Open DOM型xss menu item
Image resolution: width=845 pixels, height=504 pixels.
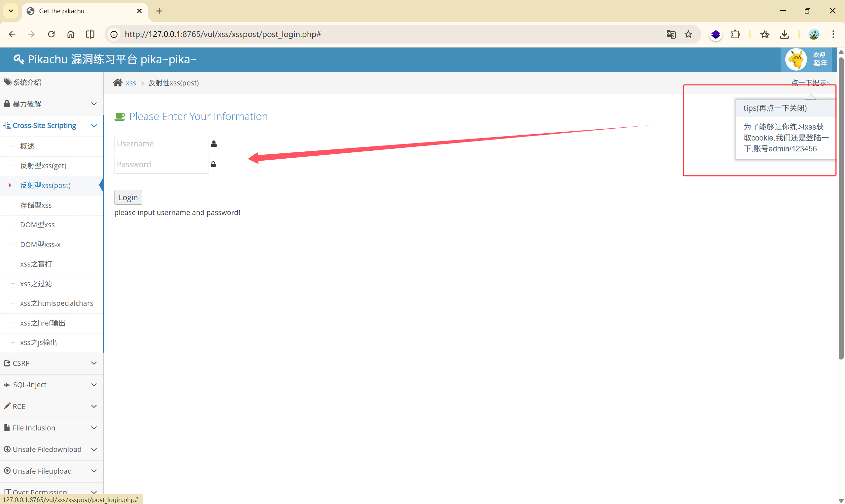coord(37,225)
